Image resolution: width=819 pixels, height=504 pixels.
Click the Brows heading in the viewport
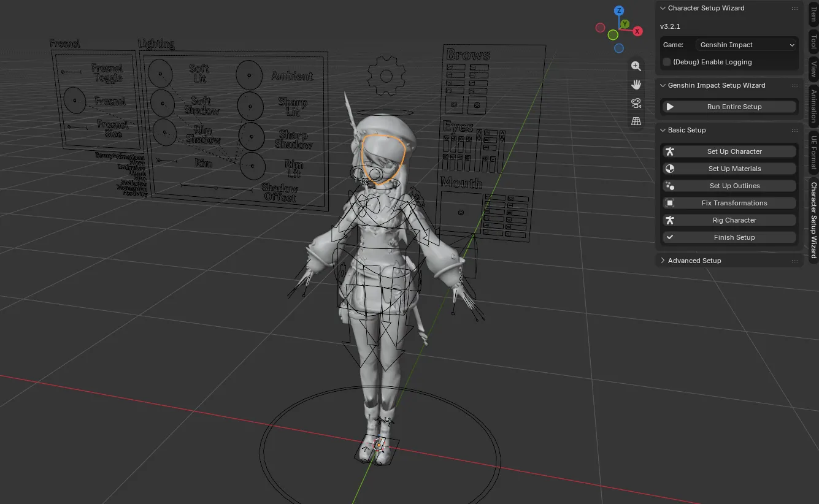click(x=467, y=55)
